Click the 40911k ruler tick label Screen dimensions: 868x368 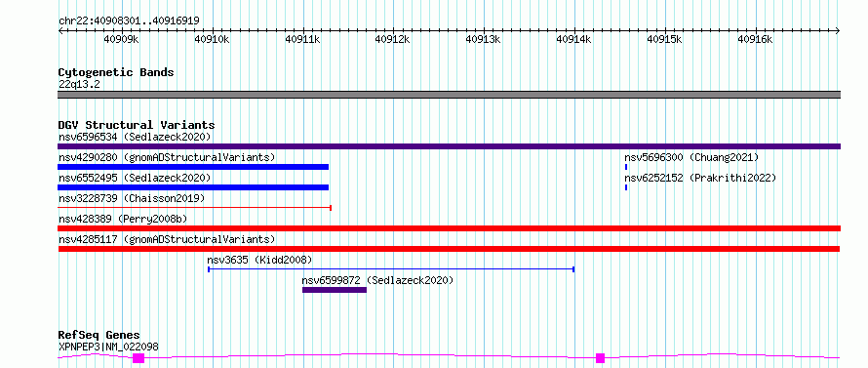click(x=301, y=39)
